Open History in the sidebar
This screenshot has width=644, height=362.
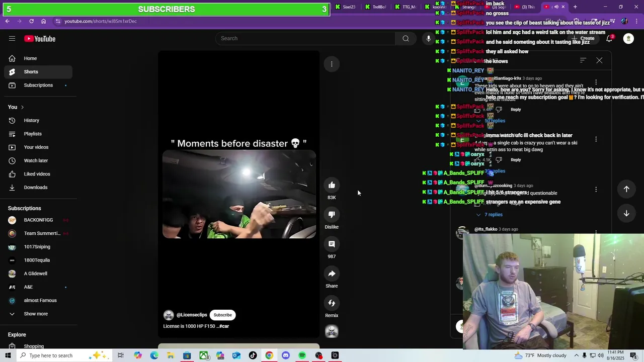click(x=38, y=121)
